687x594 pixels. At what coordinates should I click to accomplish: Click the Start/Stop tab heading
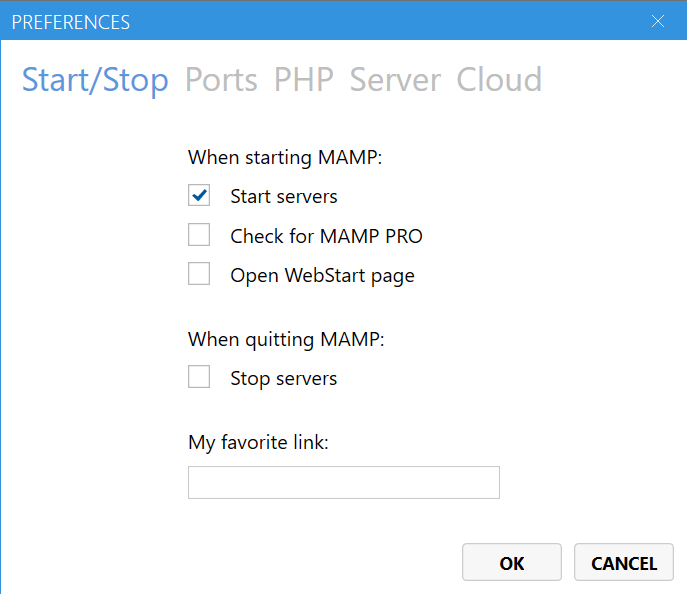coord(95,80)
